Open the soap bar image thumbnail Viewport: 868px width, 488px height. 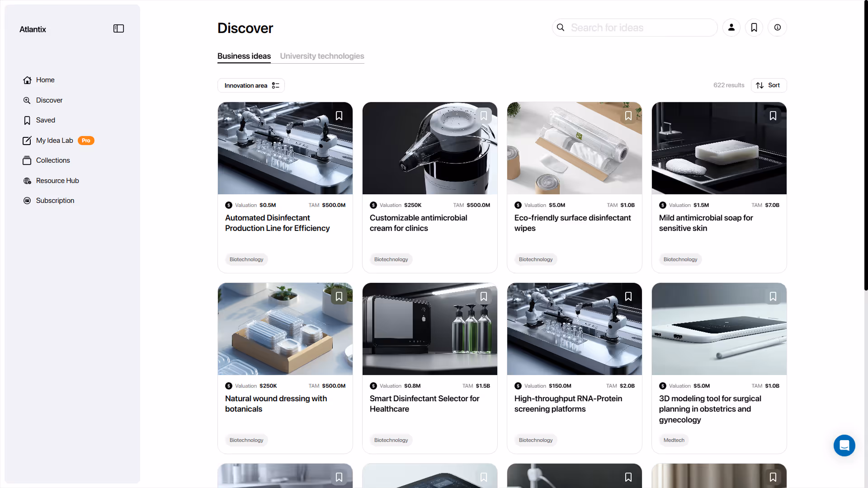719,148
